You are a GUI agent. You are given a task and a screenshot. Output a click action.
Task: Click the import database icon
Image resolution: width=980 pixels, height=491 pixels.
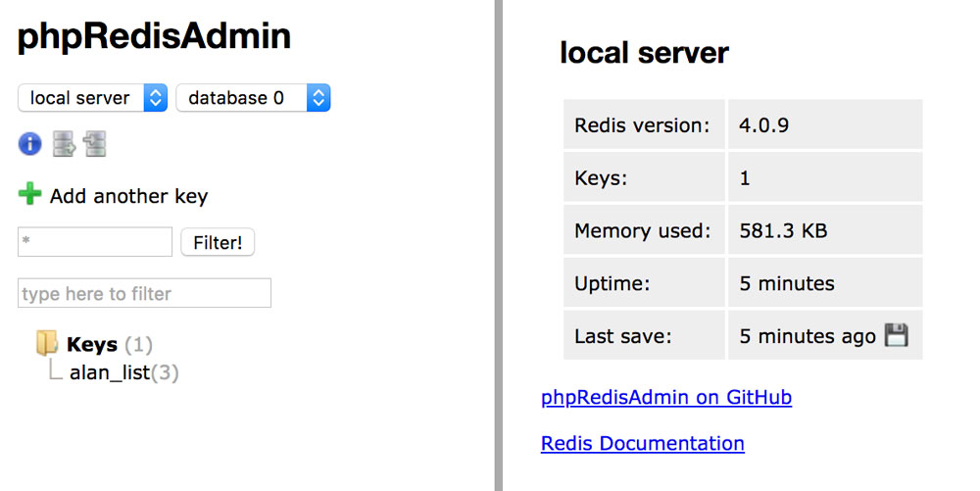pyautogui.click(x=95, y=145)
